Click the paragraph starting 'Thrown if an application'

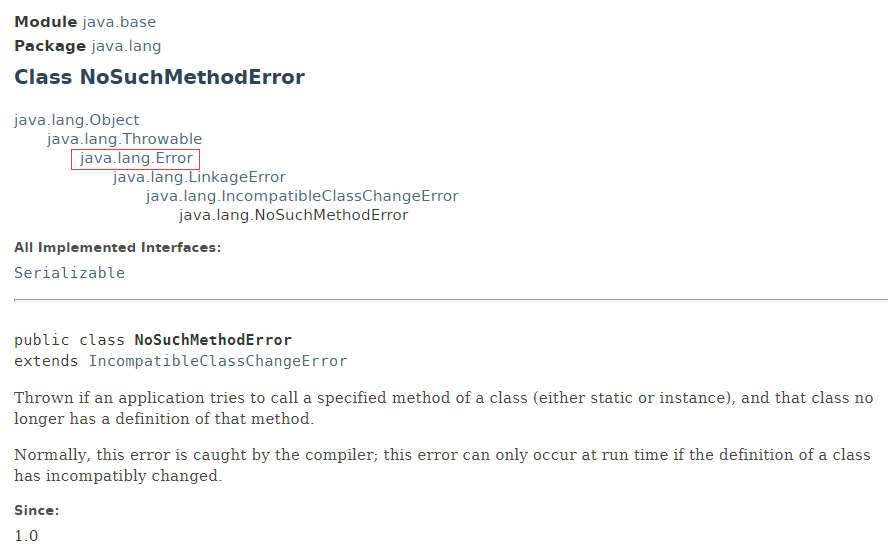click(x=443, y=408)
